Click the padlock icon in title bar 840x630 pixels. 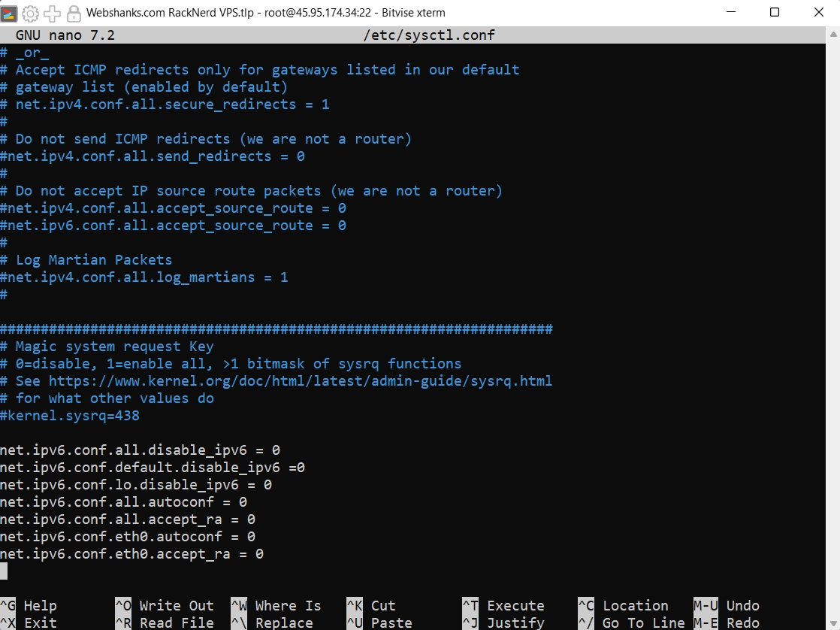pos(74,13)
